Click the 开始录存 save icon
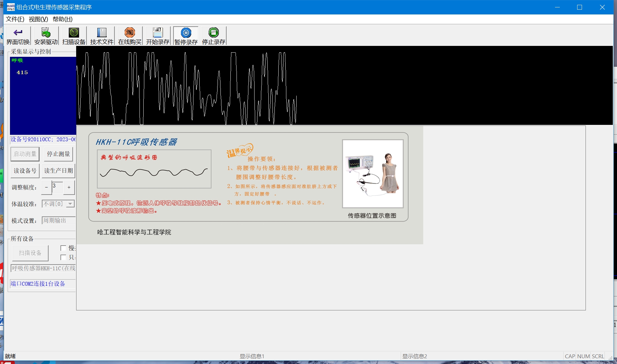This screenshot has width=617, height=364. (158, 32)
